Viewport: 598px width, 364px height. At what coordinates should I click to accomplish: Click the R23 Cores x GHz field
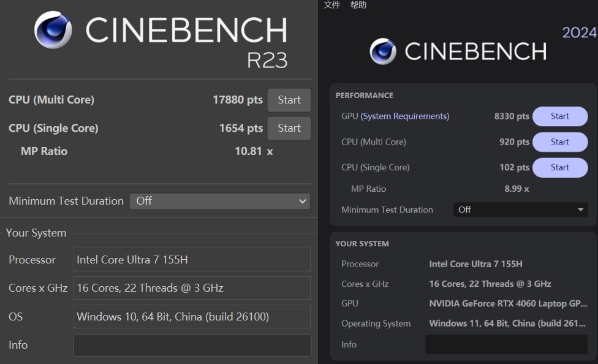click(x=192, y=287)
